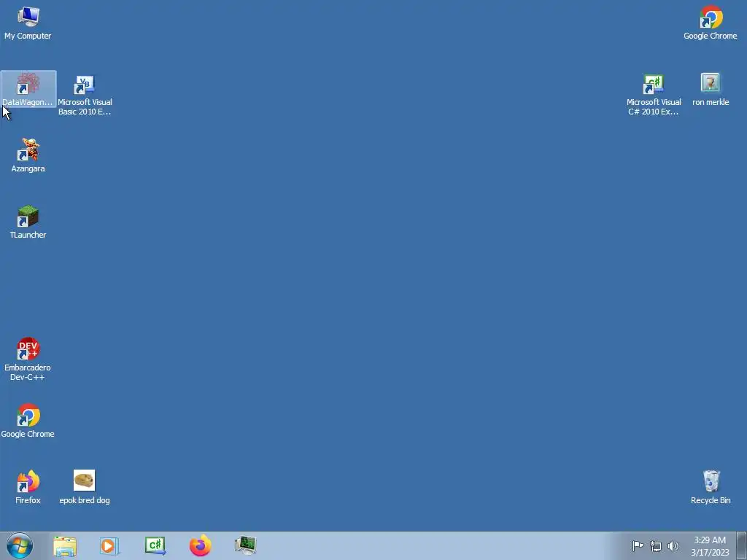Open the volume speaker tray icon
The height and width of the screenshot is (560, 747).
coord(673,546)
